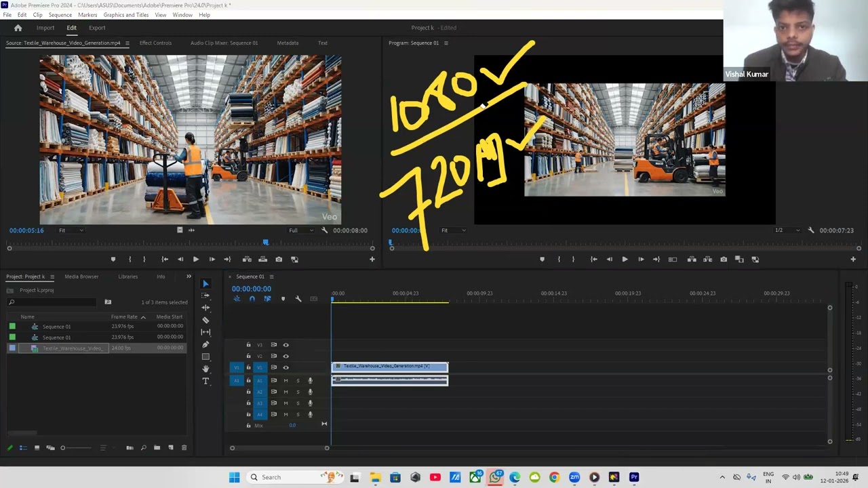The height and width of the screenshot is (488, 868).
Task: Open the Button Editor plus in Program monitor
Action: (x=853, y=260)
